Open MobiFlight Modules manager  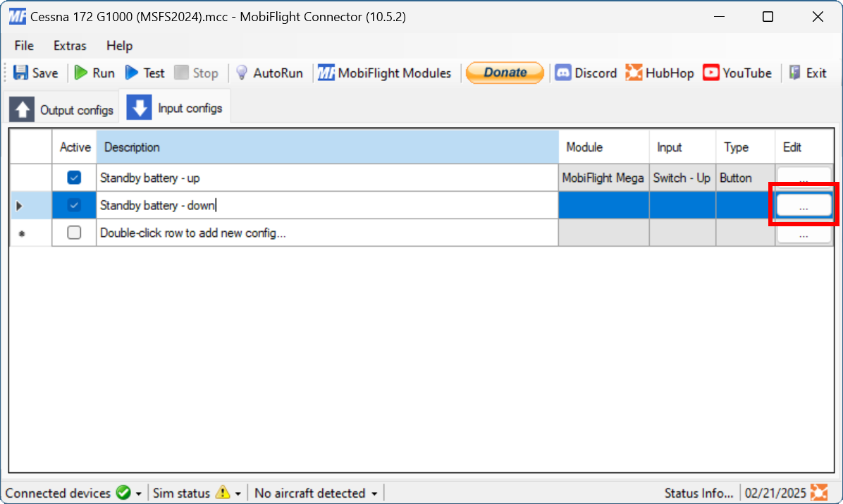[x=385, y=73]
